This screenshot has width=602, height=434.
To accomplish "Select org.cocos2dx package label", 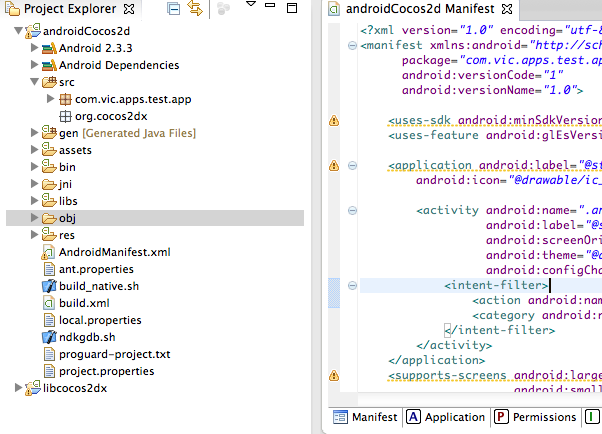I will click(x=111, y=116).
